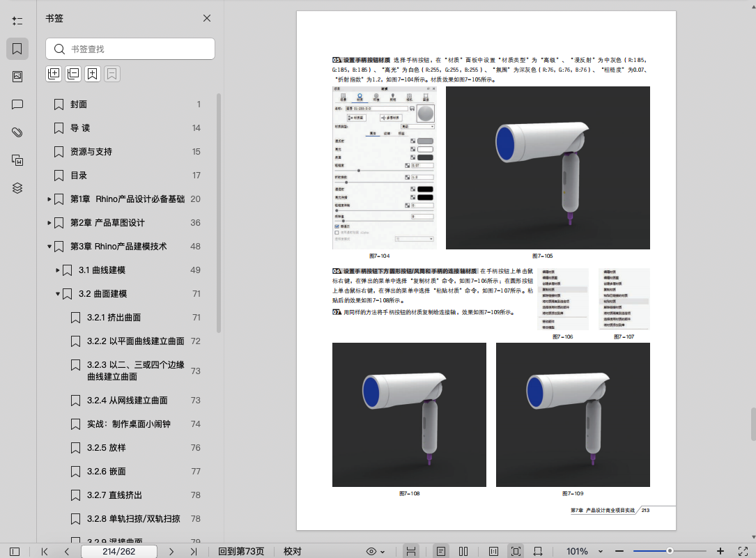Collapse 第3章 Rhino产品建模技术

pos(49,246)
